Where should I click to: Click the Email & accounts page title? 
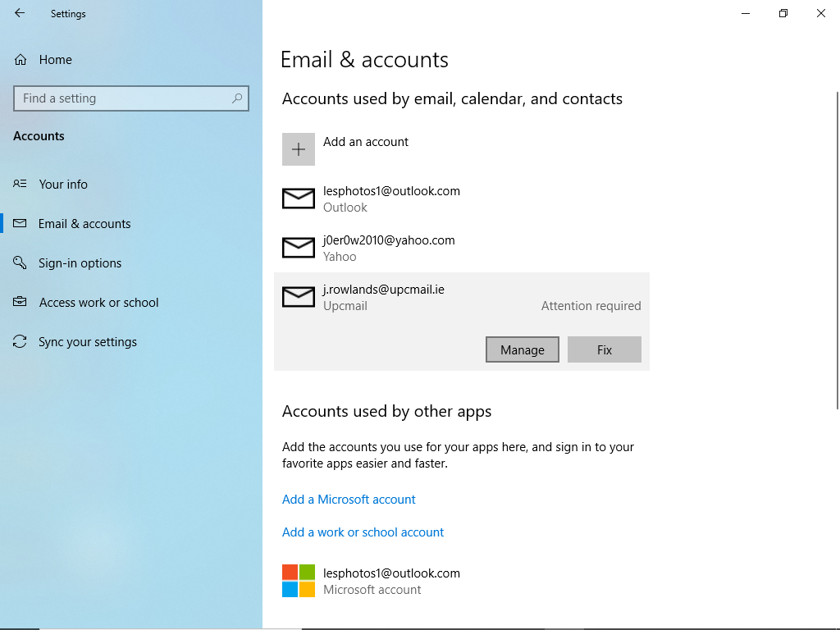click(364, 59)
